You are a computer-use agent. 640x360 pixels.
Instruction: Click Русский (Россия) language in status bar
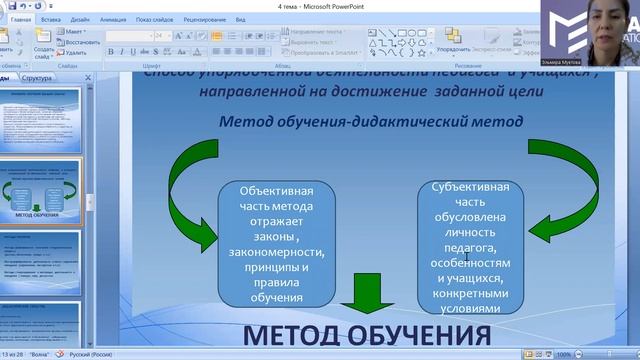pos(91,355)
